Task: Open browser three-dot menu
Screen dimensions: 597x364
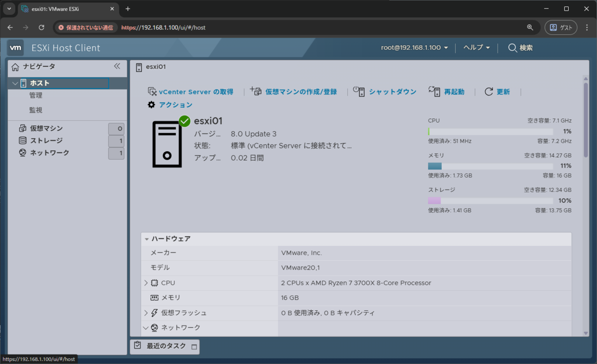Action: (x=588, y=27)
